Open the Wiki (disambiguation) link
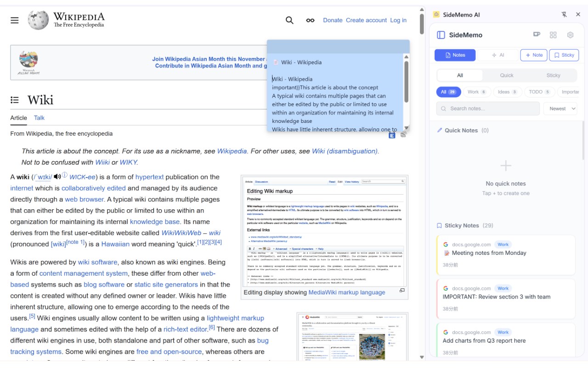 [x=345, y=151]
